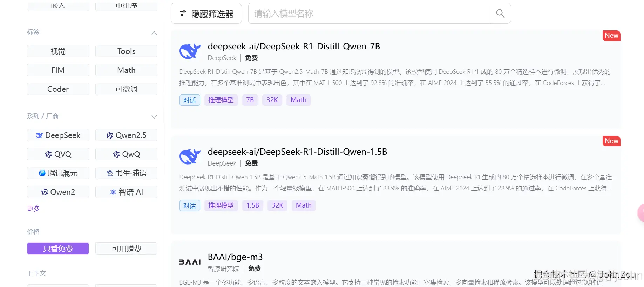Click Math tag on Qwen-7B card
This screenshot has width=644, height=287.
point(298,100)
